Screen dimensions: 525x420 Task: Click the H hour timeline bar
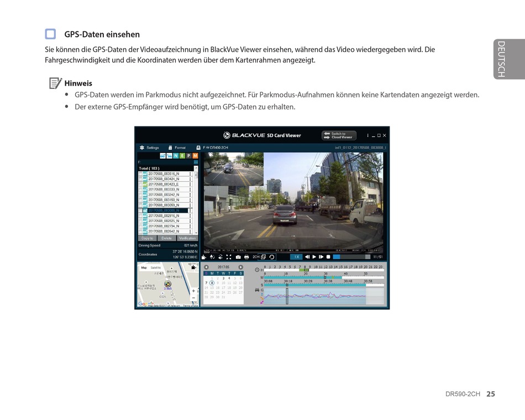pyautogui.click(x=324, y=270)
